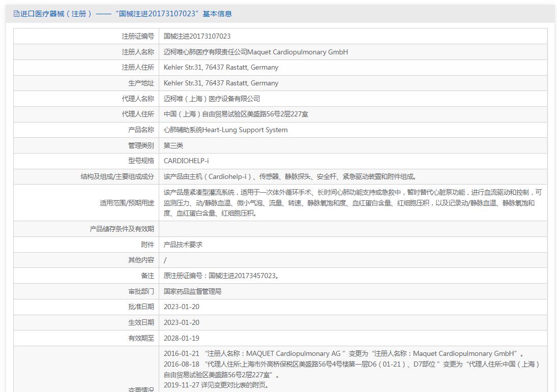This screenshot has width=557, height=392.
Task: Select the 代理人名称 label cell
Action: point(86,99)
